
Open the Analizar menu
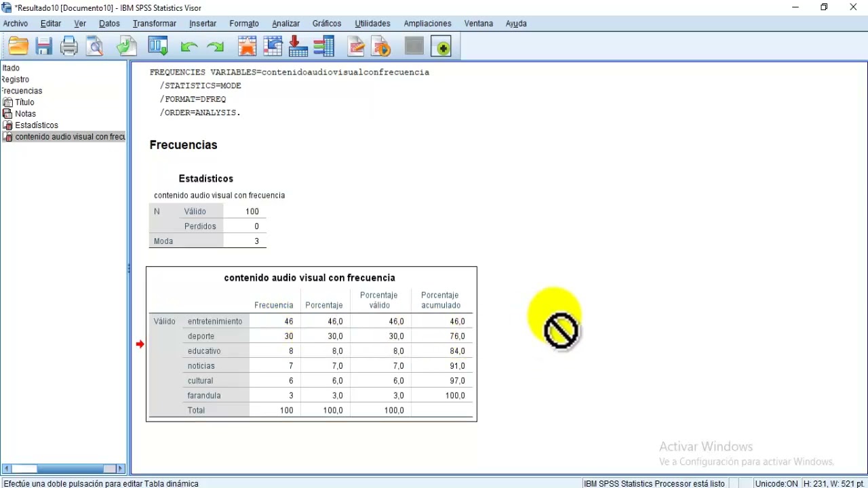tap(286, 23)
